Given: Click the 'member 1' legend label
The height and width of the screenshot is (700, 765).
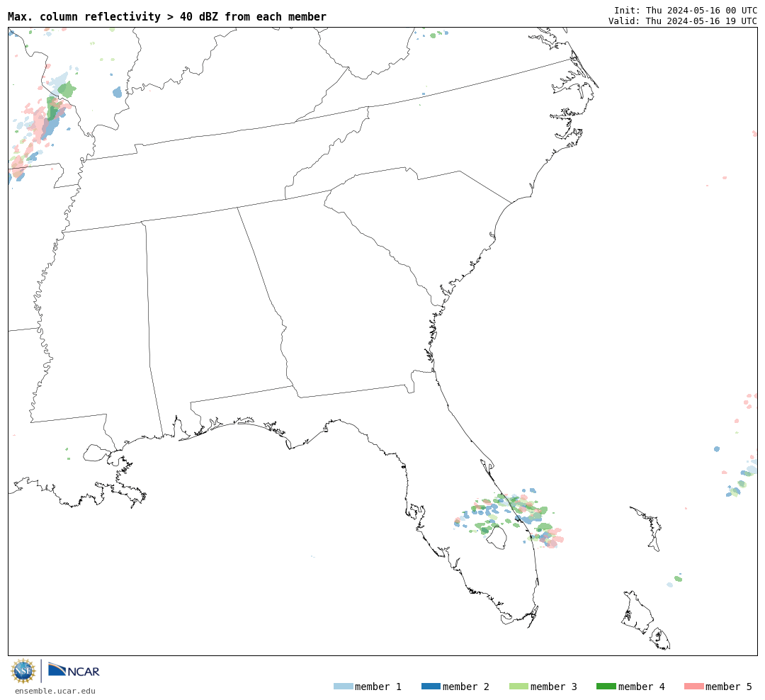Looking at the screenshot, I should coord(378,687).
